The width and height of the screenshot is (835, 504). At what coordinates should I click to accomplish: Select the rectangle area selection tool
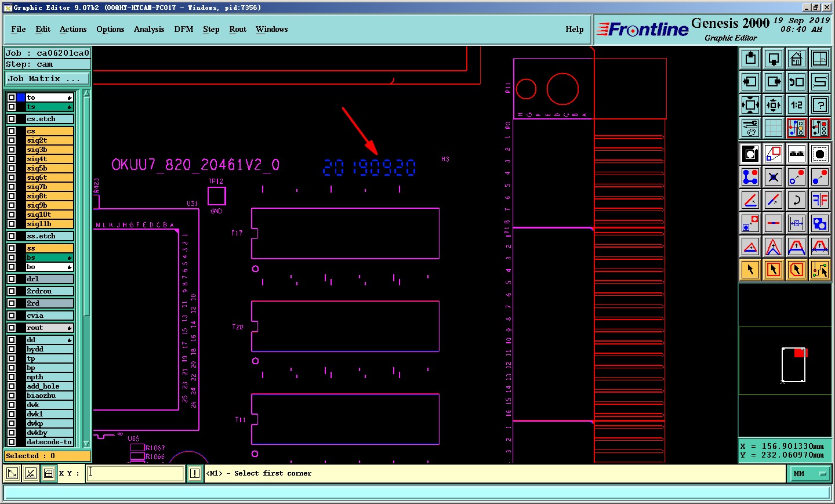774,270
